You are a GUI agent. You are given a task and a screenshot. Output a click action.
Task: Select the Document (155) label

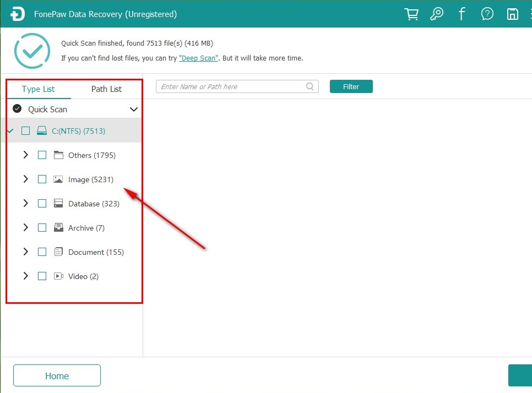tap(96, 252)
